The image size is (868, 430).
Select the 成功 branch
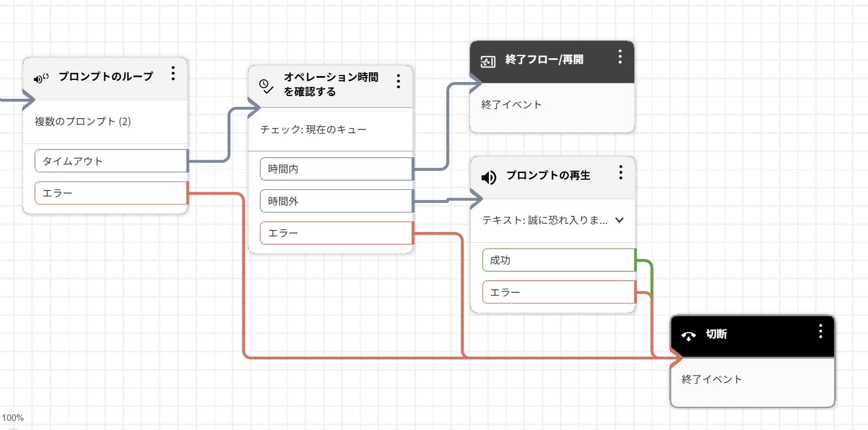(x=559, y=260)
